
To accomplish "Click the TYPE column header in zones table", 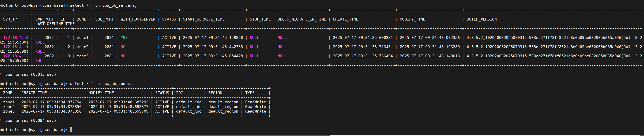I will pyautogui.click(x=250, y=93).
